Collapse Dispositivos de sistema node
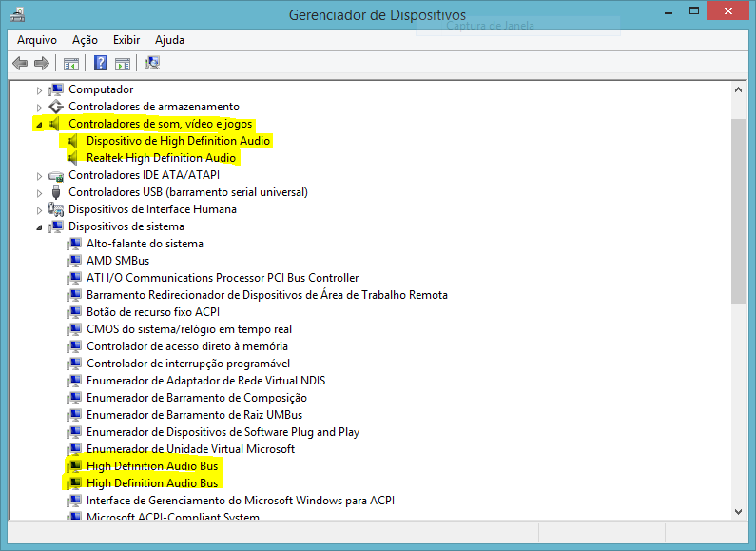This screenshot has height=551, width=756. [40, 227]
